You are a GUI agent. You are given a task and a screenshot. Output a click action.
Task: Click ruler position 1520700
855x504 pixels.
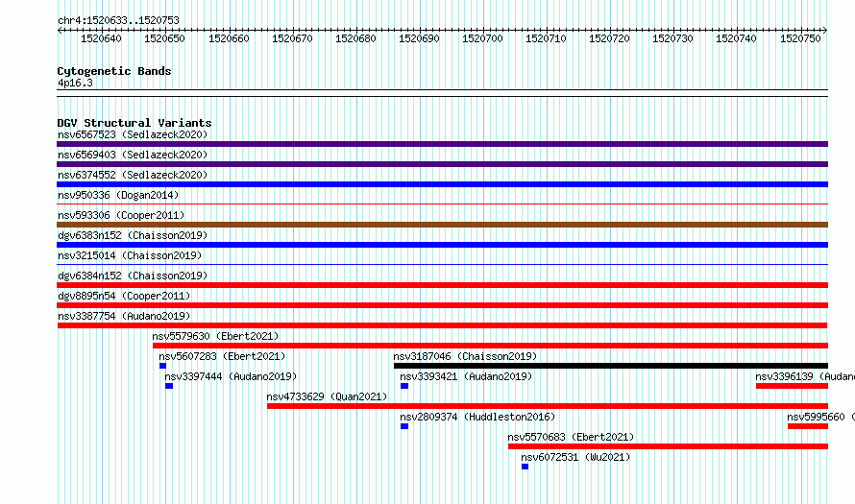pos(482,38)
